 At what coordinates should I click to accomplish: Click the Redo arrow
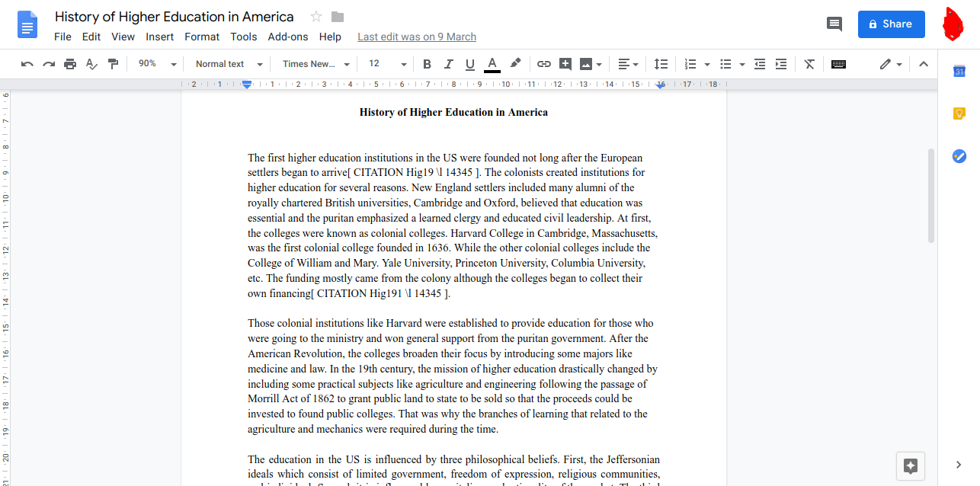[49, 64]
